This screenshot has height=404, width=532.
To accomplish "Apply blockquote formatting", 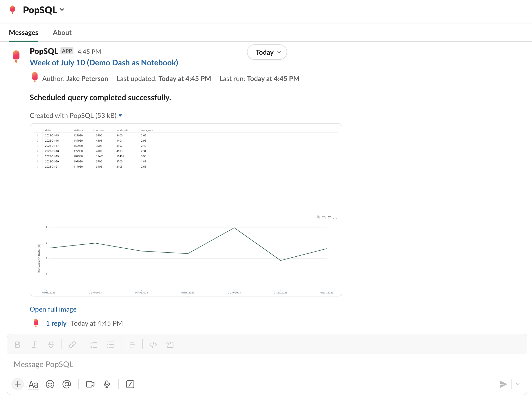I will click(x=132, y=345).
